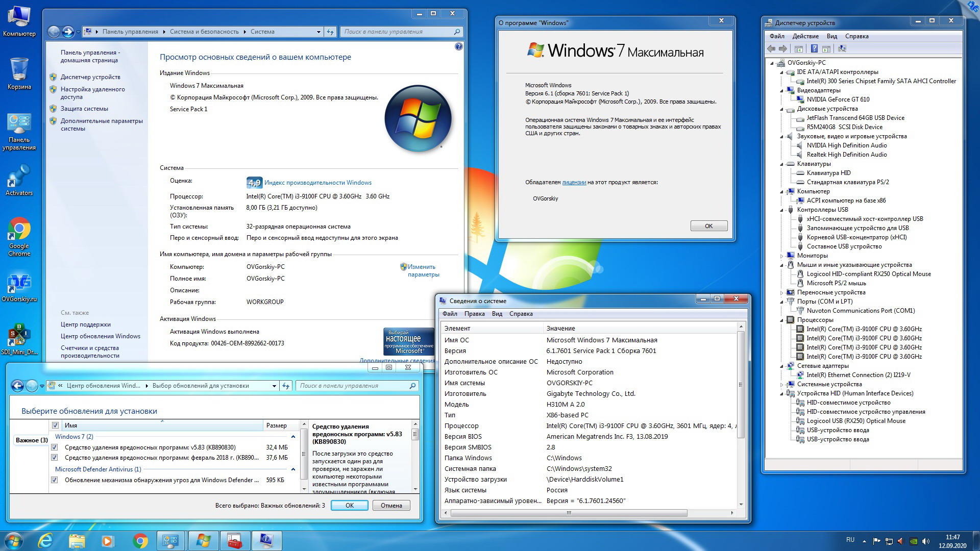Open the Activators desktop shortcut
Viewport: 980px width, 551px height.
click(x=19, y=180)
